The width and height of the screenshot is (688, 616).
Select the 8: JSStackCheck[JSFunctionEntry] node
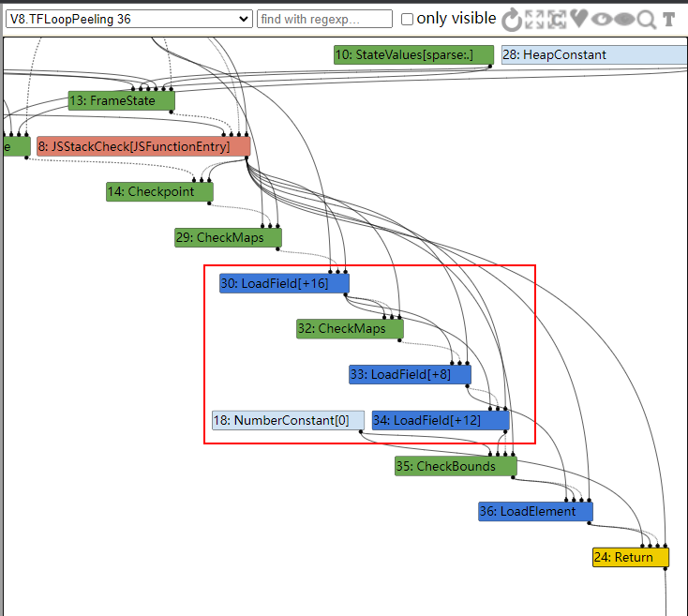[143, 146]
